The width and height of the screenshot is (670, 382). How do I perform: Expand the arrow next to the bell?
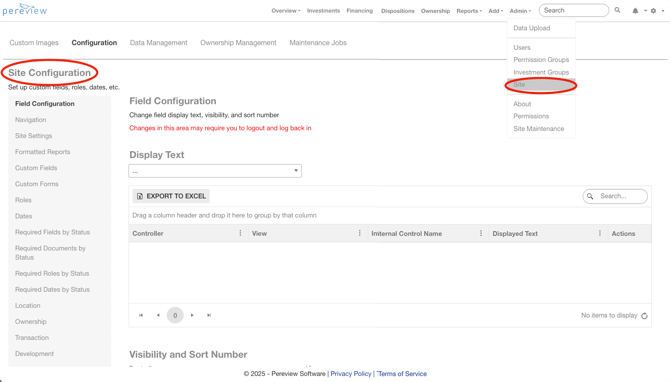(645, 11)
